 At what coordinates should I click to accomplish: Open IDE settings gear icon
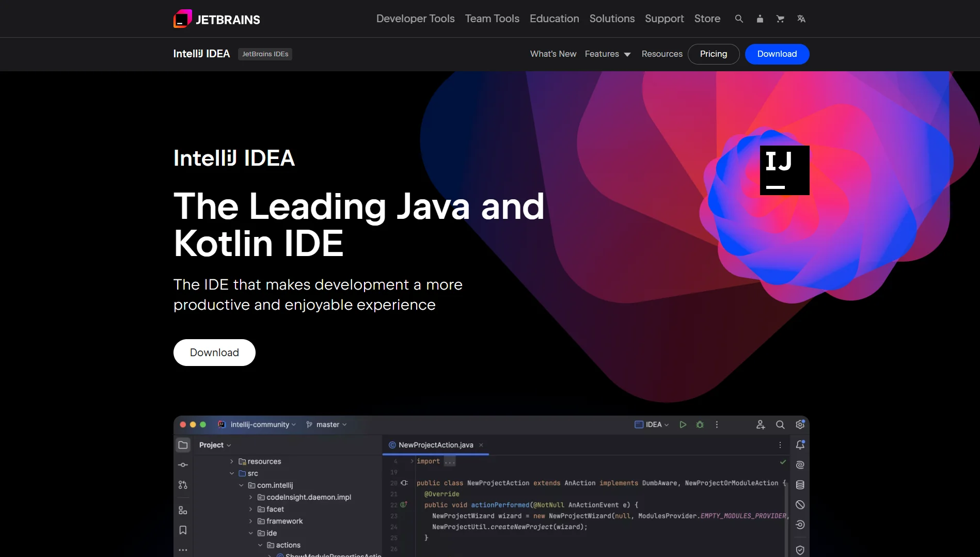click(800, 424)
